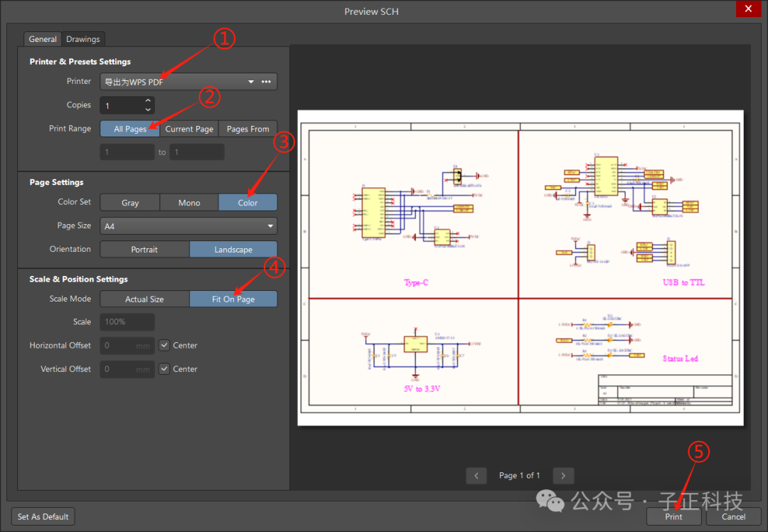768x532 pixels.
Task: Select All Pages print range
Action: click(x=130, y=129)
